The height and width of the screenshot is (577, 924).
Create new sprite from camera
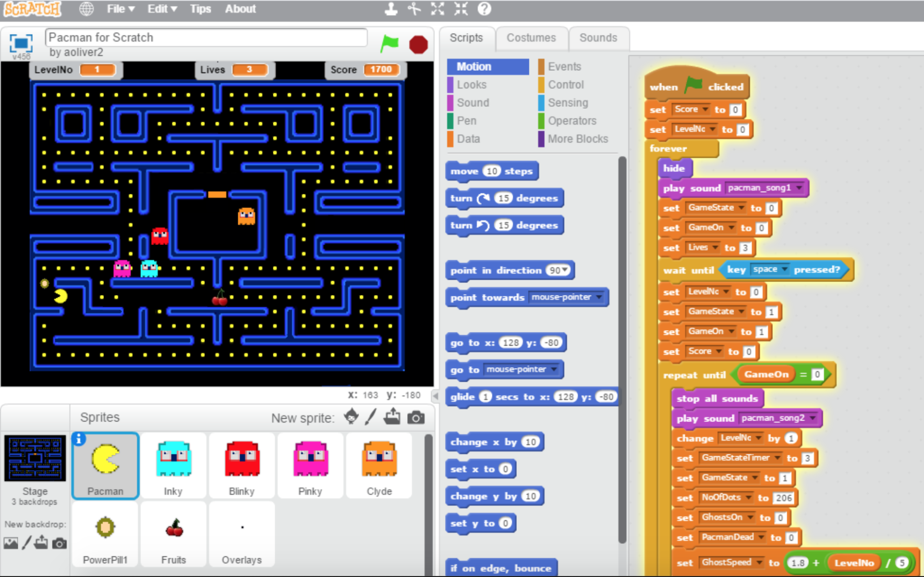[416, 418]
